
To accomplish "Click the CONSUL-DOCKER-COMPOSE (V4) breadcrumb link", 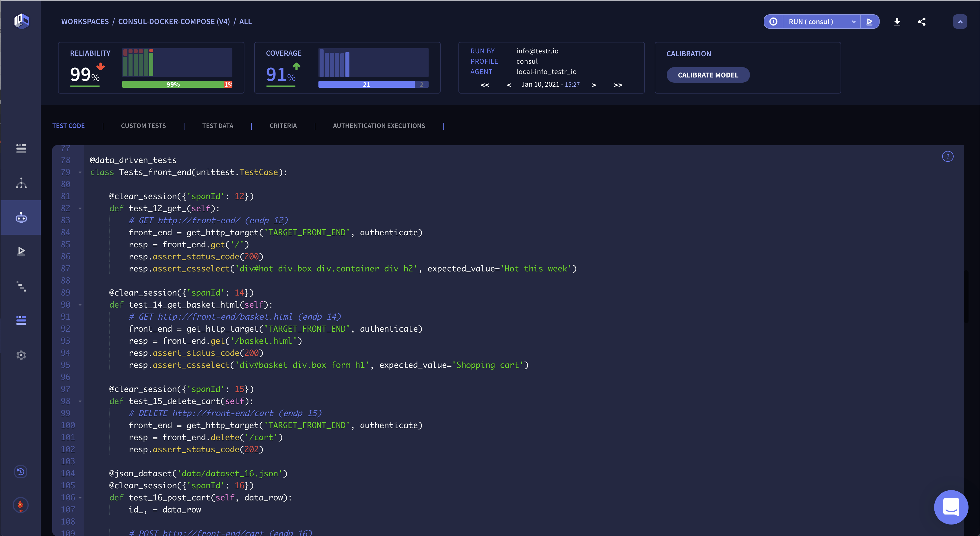I will (x=174, y=22).
